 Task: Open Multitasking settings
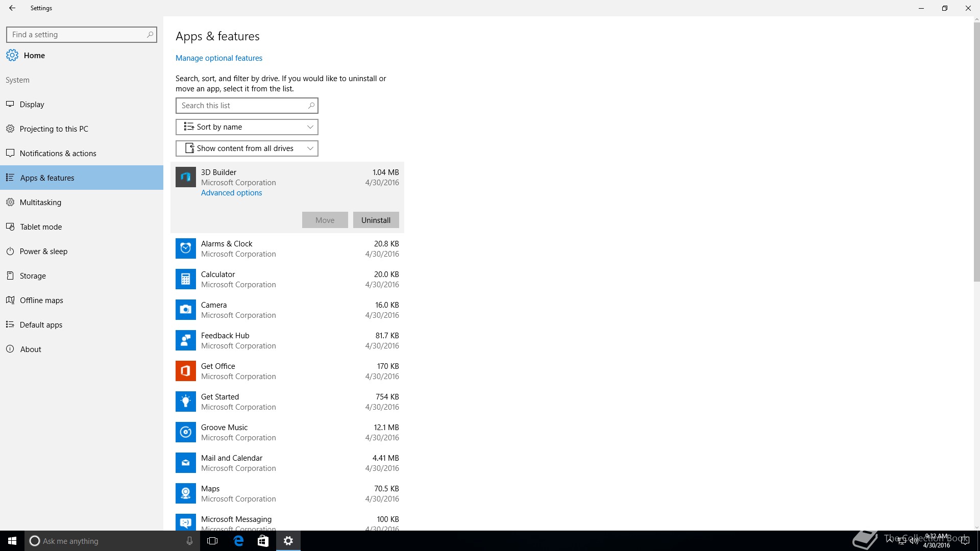tap(82, 202)
